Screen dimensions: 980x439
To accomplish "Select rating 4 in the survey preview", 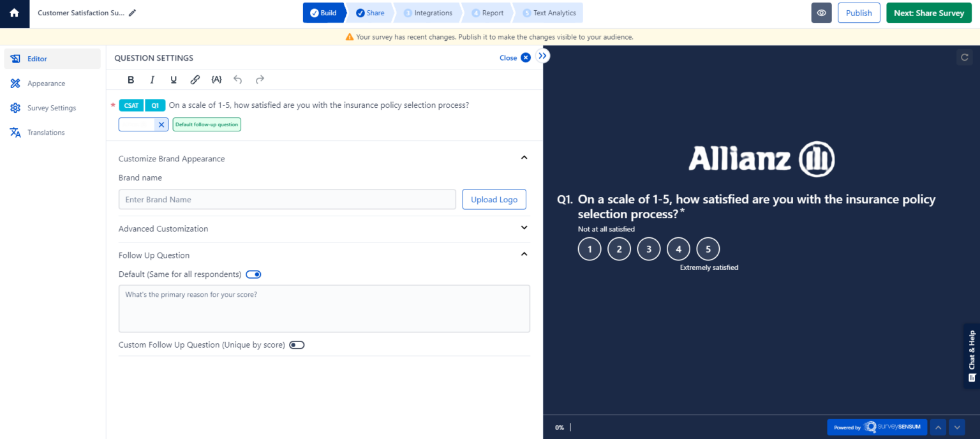I will 678,249.
